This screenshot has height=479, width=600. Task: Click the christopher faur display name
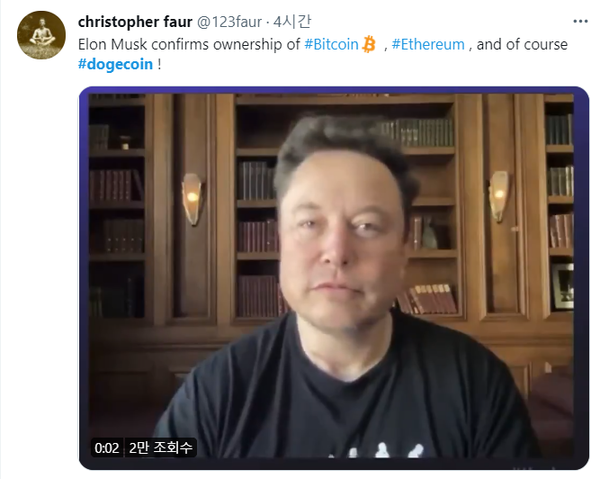135,22
